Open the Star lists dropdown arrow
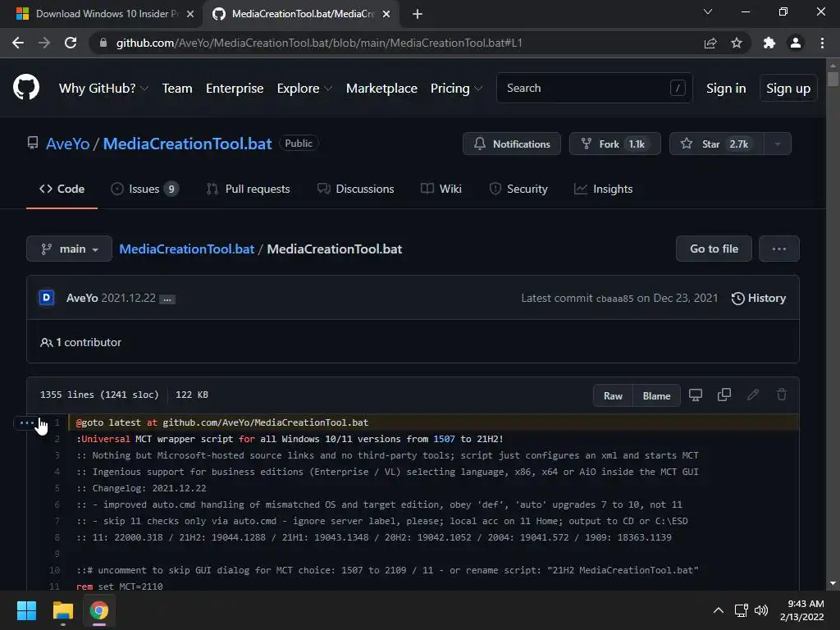 pyautogui.click(x=778, y=144)
